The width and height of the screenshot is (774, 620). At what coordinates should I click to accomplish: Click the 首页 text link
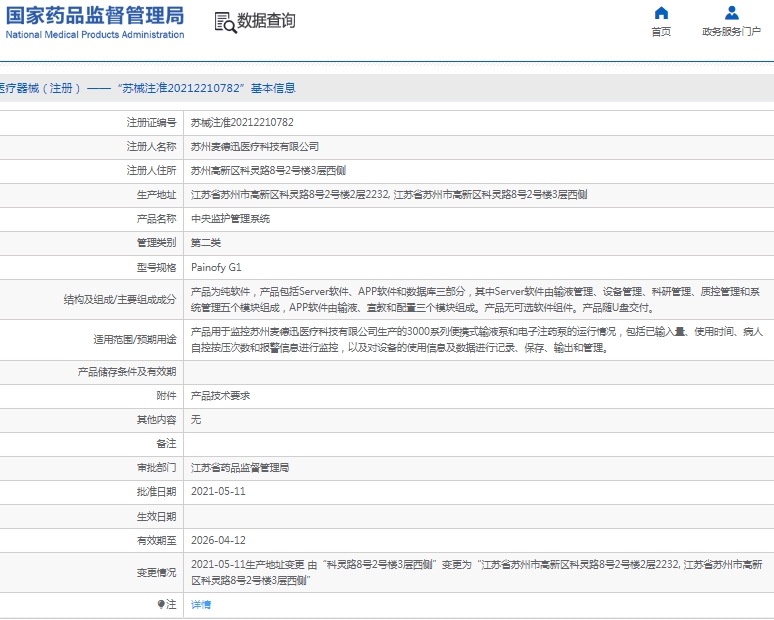[661, 32]
